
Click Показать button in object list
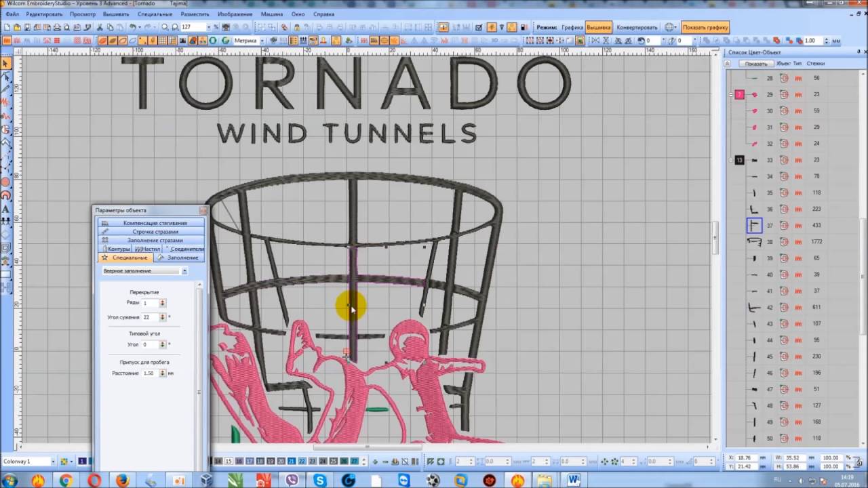pyautogui.click(x=755, y=64)
